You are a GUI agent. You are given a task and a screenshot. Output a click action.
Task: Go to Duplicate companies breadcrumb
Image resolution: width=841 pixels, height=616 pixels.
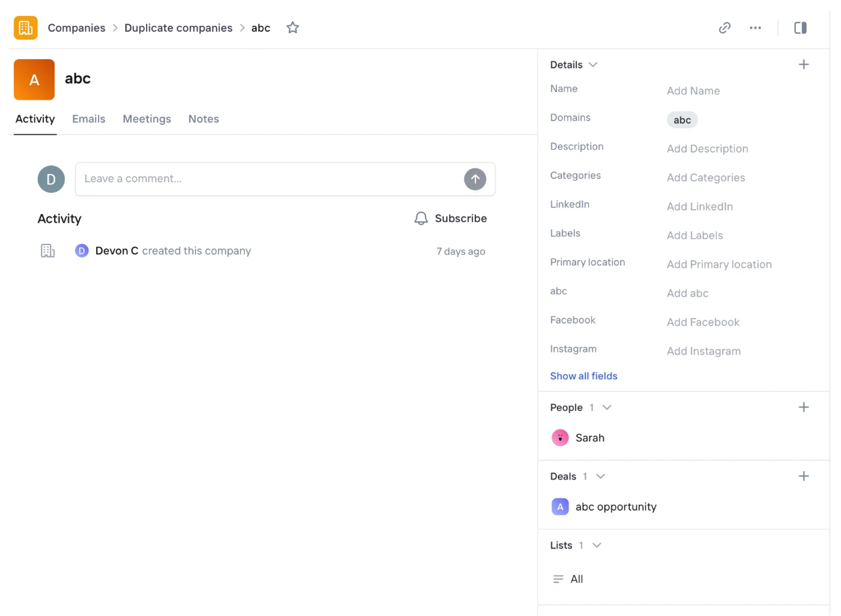click(x=178, y=28)
